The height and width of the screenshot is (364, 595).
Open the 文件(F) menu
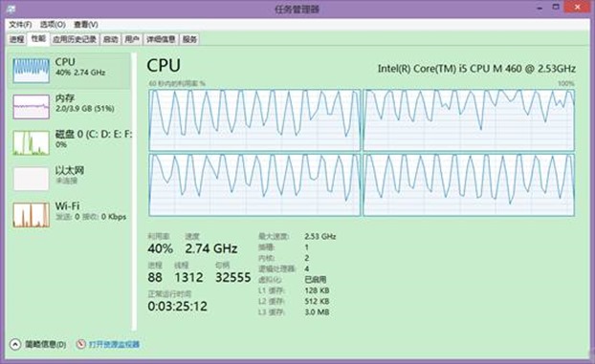coord(20,25)
